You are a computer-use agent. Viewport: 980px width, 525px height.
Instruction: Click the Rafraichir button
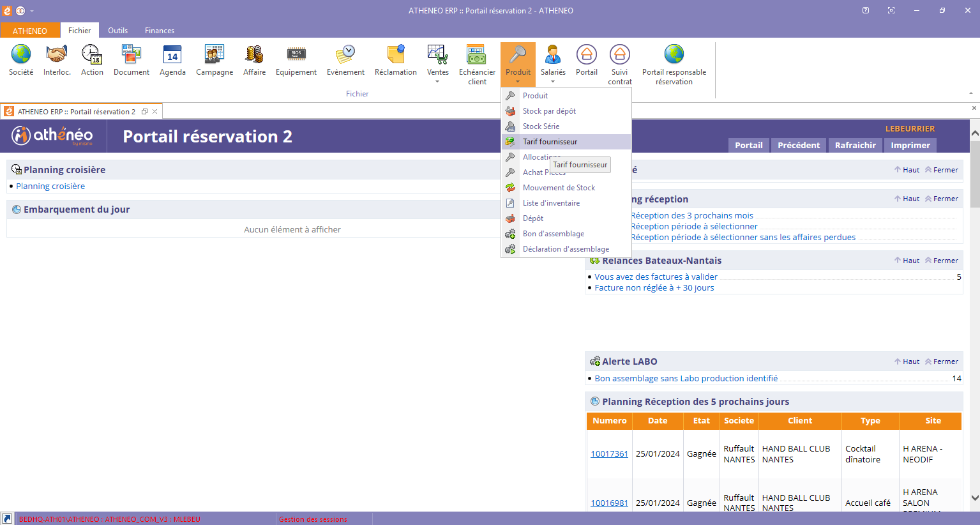[856, 145]
